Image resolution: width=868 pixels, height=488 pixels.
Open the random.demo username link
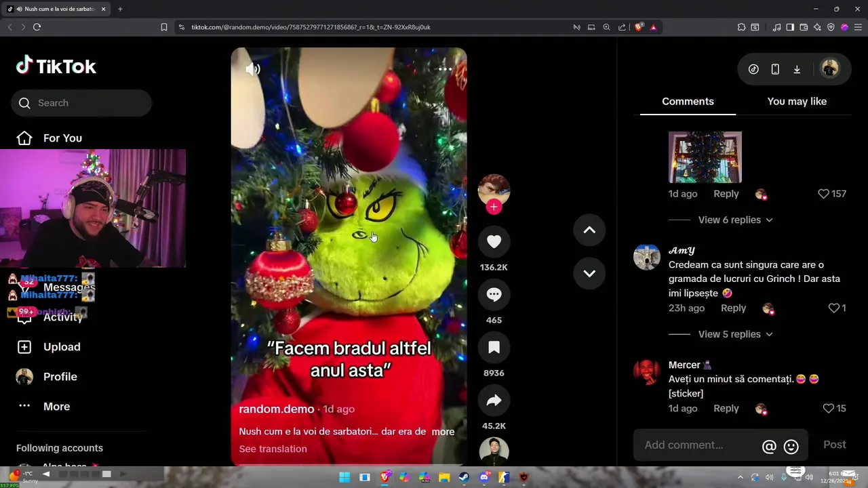coord(276,409)
